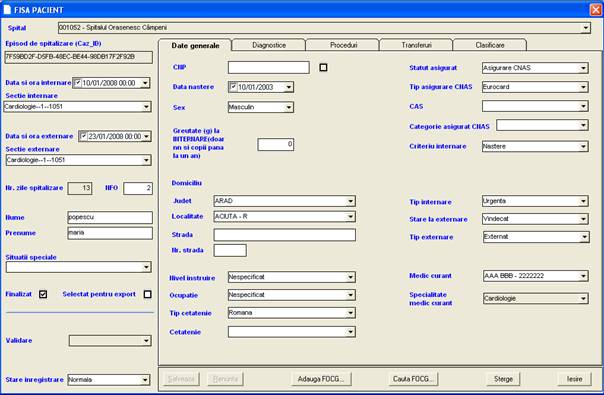
Task: Close the FISA PACIENT window
Action: click(596, 9)
